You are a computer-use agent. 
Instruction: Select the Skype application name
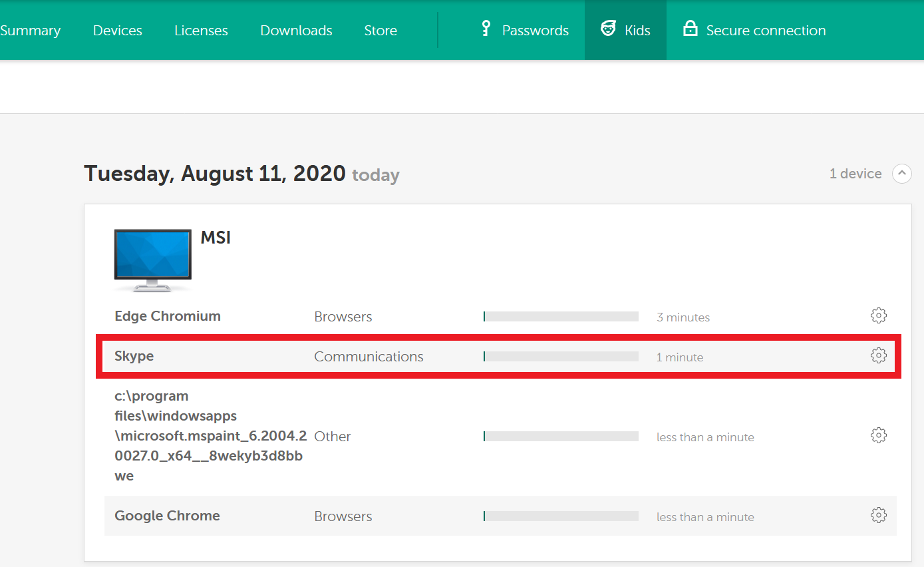click(134, 356)
